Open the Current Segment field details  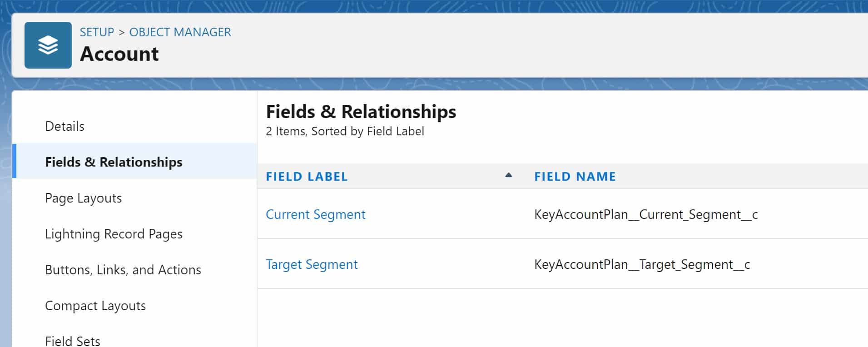click(316, 214)
